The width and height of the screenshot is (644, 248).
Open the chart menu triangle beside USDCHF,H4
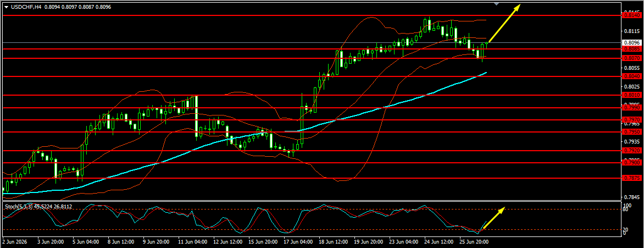[x=6, y=7]
